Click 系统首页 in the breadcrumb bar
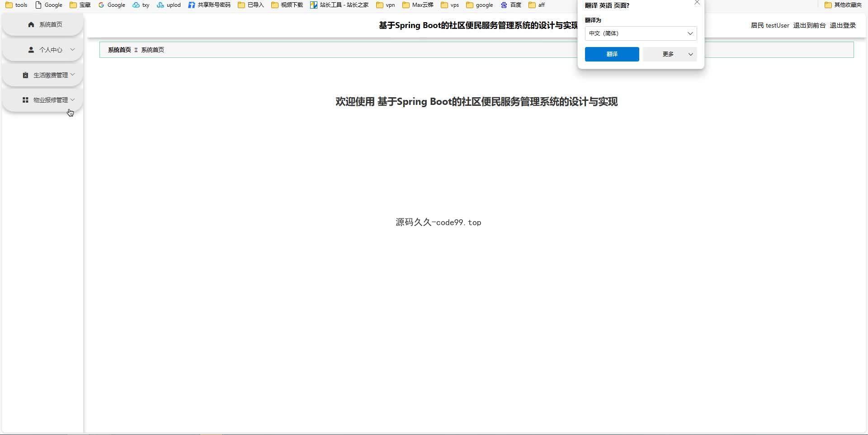 119,50
